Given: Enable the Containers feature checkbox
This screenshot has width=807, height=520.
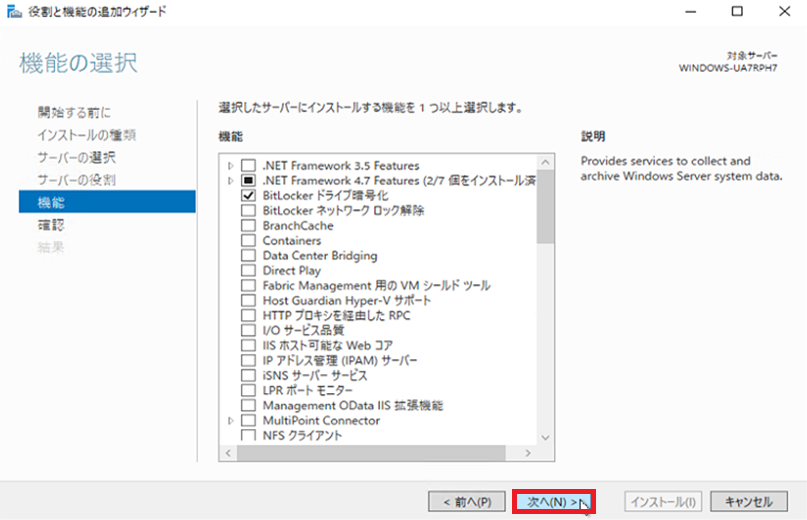Looking at the screenshot, I should pos(248,241).
